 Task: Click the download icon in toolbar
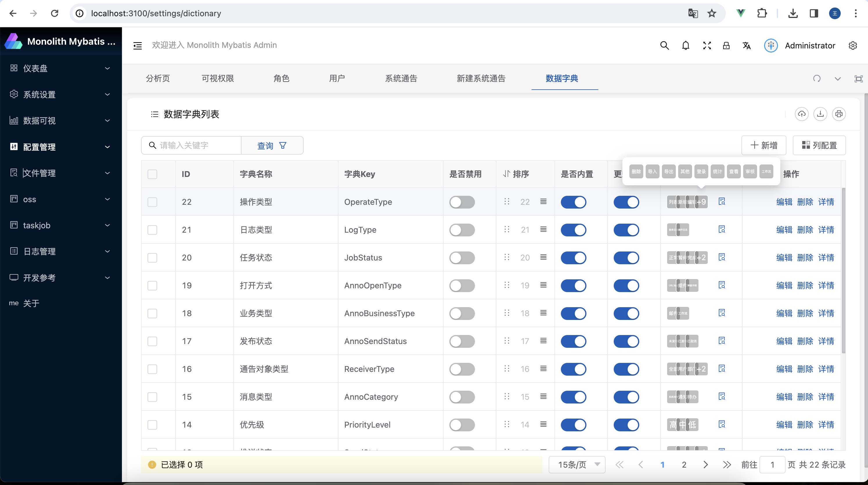pyautogui.click(x=820, y=114)
